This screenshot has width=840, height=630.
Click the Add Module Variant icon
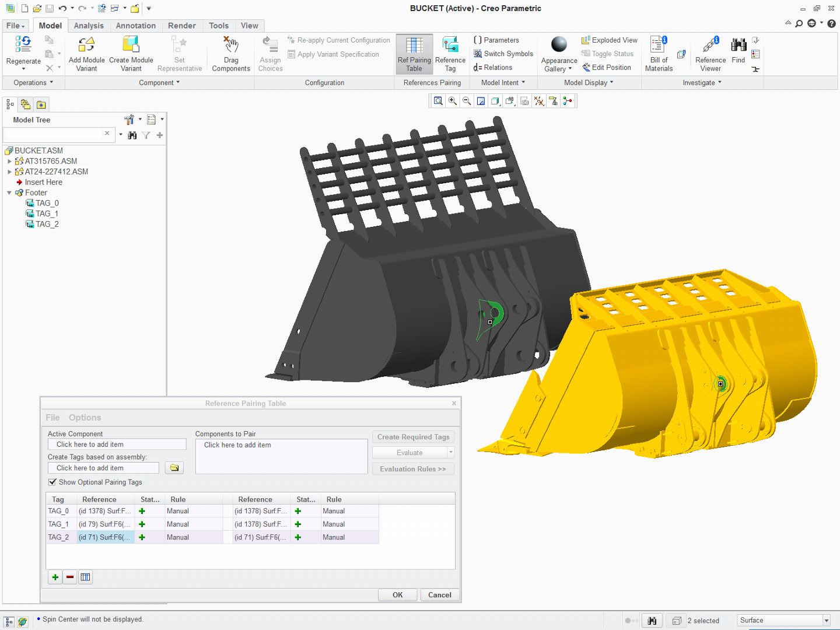86,54
